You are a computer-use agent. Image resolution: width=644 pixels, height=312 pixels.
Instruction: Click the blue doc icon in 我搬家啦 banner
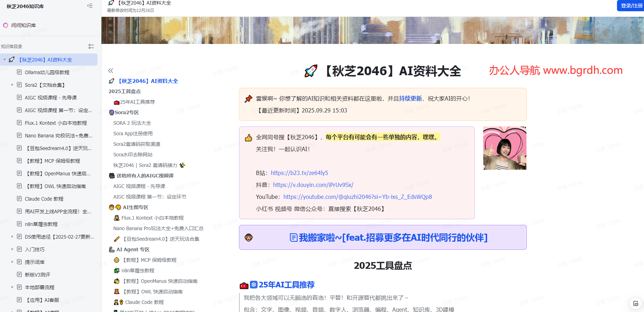[x=294, y=238]
